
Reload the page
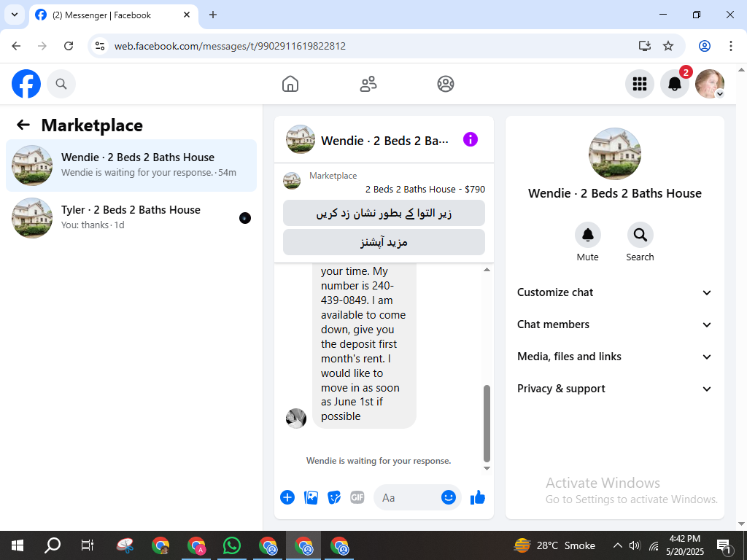click(x=69, y=46)
